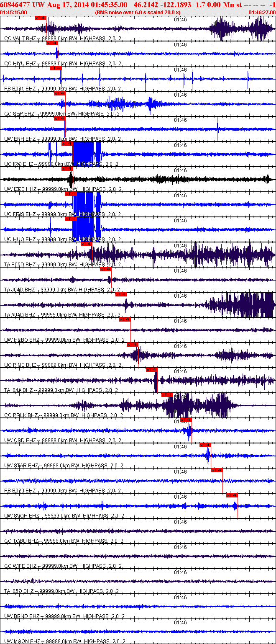276x644 pixels.
Task: Click the CC.SEP EHZ station label
Action: click(20, 114)
